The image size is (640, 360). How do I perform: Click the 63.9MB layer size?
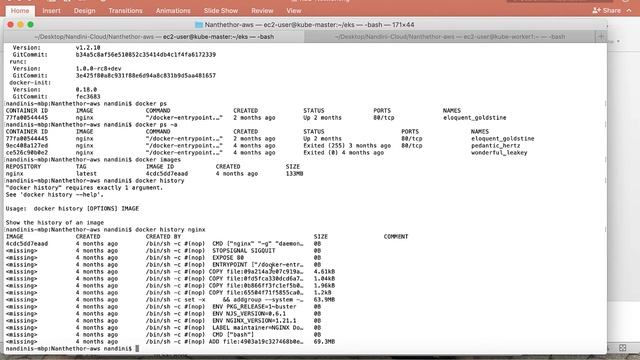click(x=324, y=300)
